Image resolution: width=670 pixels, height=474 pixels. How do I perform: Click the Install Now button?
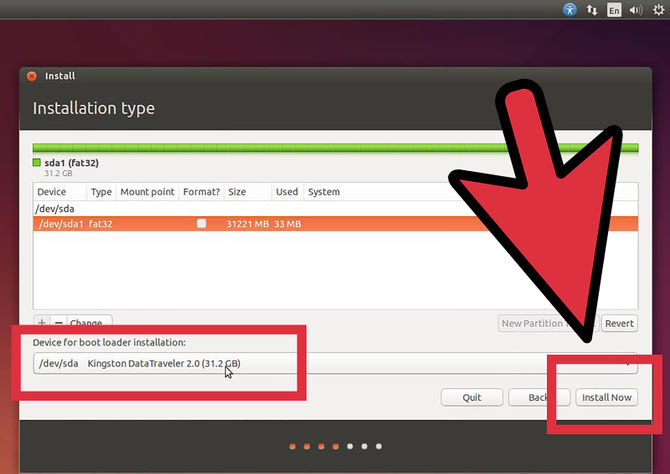[x=607, y=397]
